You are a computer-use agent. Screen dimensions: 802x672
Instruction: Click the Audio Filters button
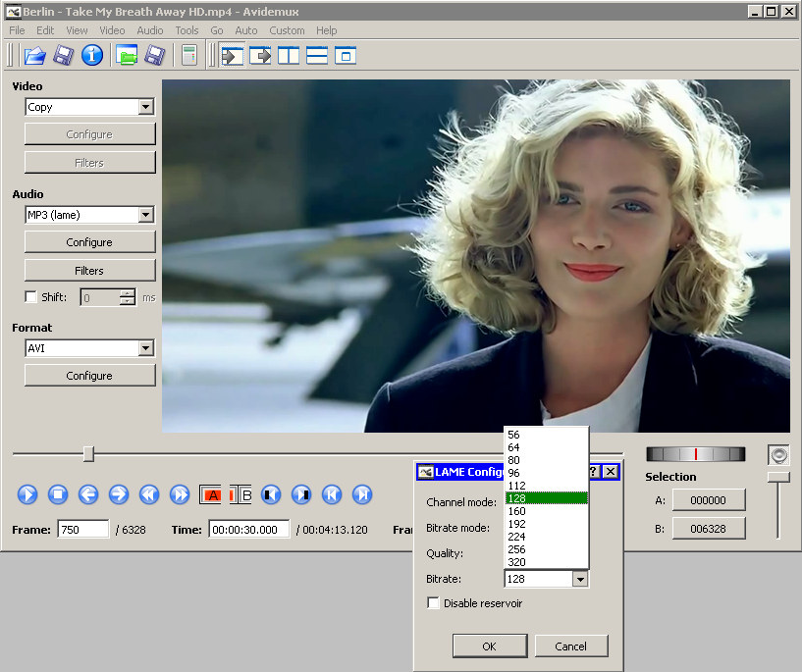[89, 271]
